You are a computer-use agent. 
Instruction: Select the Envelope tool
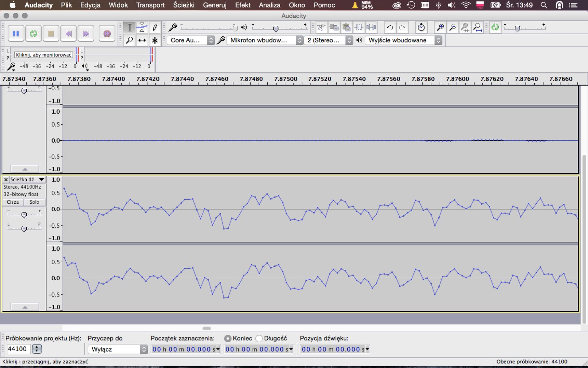(142, 27)
